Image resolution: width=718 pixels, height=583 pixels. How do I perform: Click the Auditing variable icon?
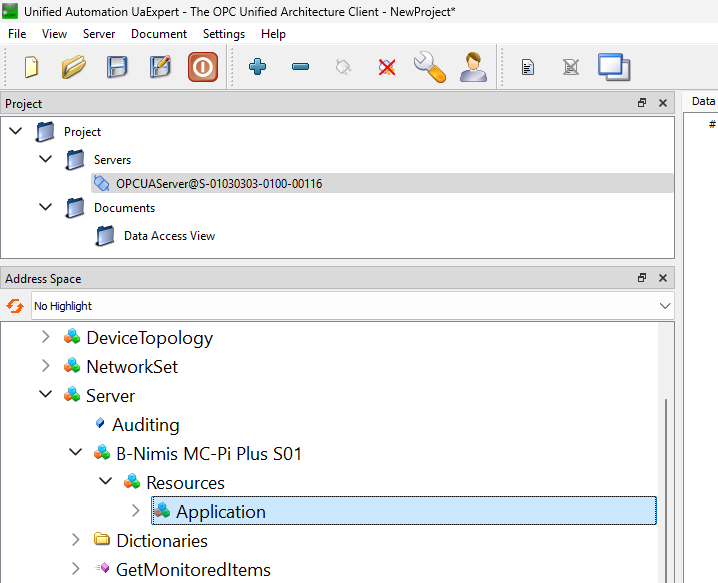100,423
